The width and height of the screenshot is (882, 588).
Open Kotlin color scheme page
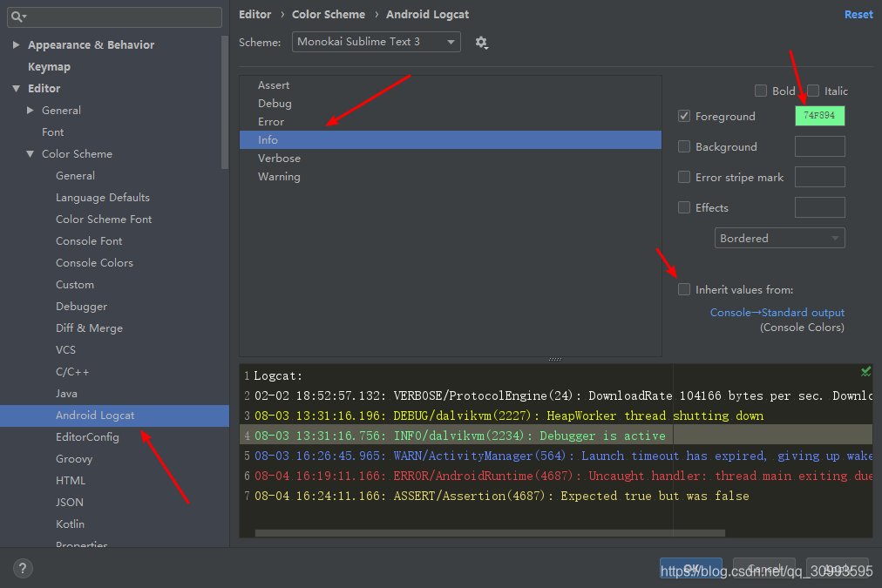click(x=71, y=524)
